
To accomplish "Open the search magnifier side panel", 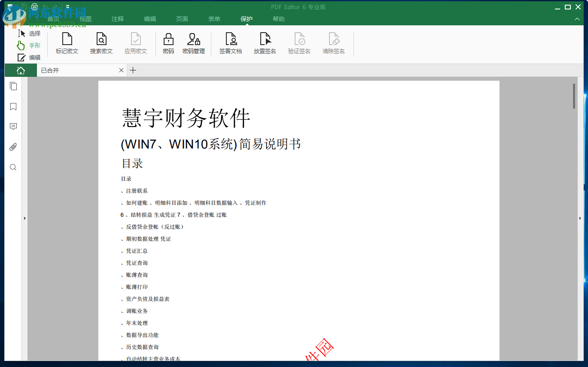I will 13,167.
